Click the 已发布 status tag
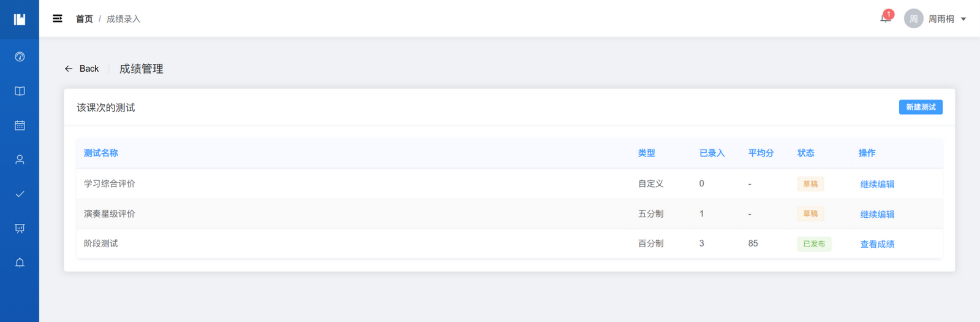980x322 pixels. click(814, 244)
